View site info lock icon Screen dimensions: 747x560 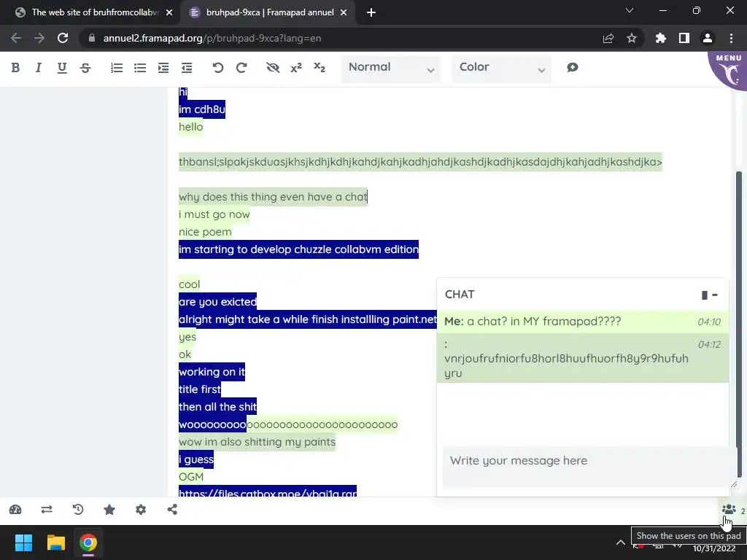click(x=91, y=38)
